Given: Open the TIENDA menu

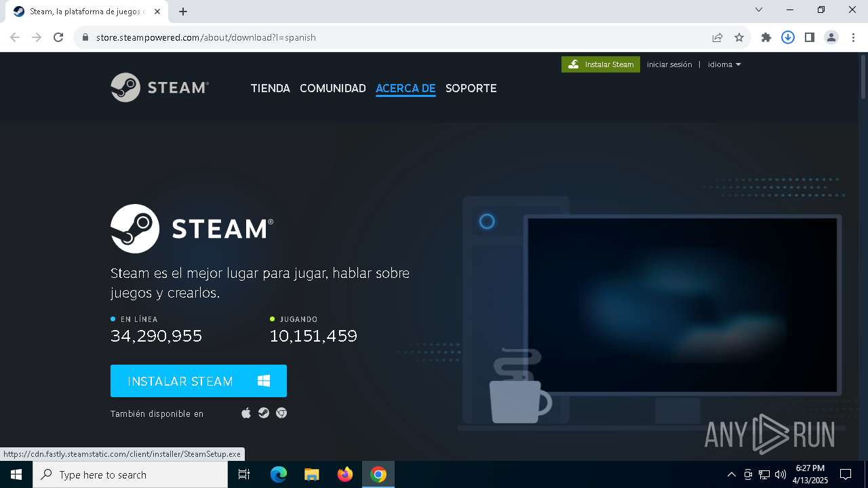Looking at the screenshot, I should pyautogui.click(x=270, y=88).
